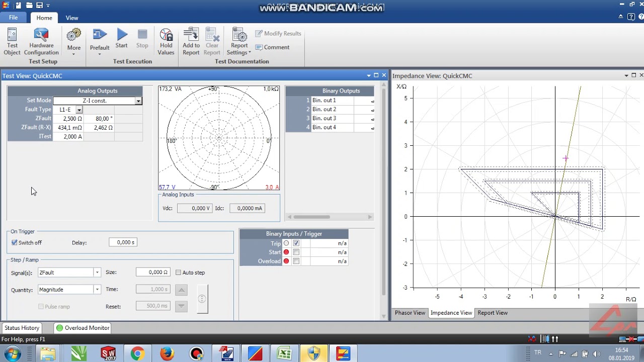644x362 pixels.
Task: Click the ZFault 2,500 Ω input field
Action: 68,119
